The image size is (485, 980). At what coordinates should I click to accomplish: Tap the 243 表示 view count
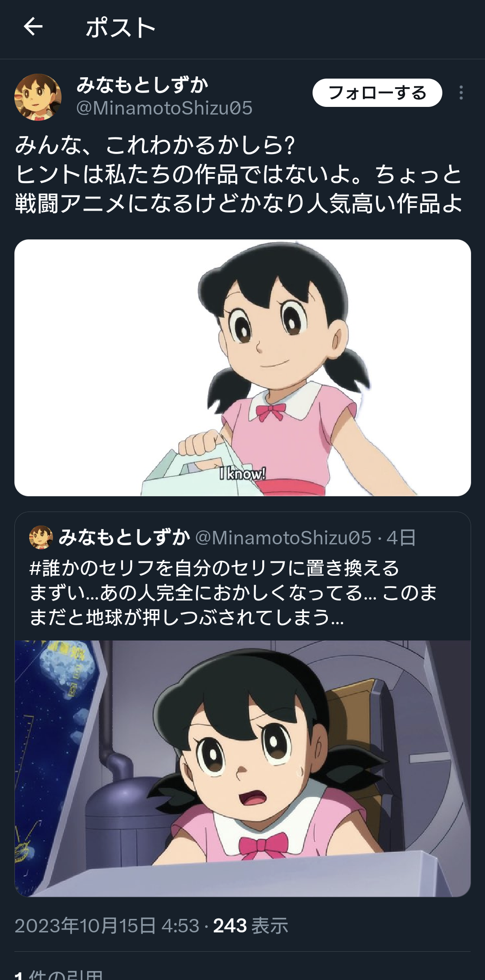[x=251, y=926]
